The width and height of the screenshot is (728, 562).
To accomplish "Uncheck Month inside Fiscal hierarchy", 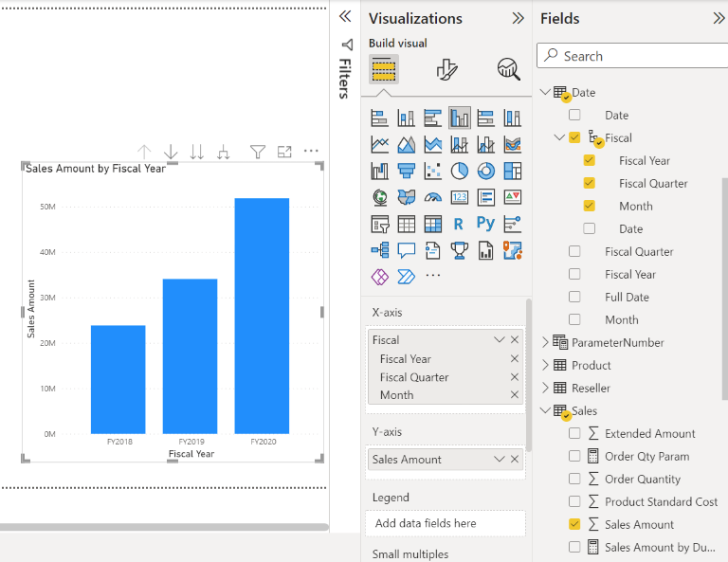I will coord(590,206).
